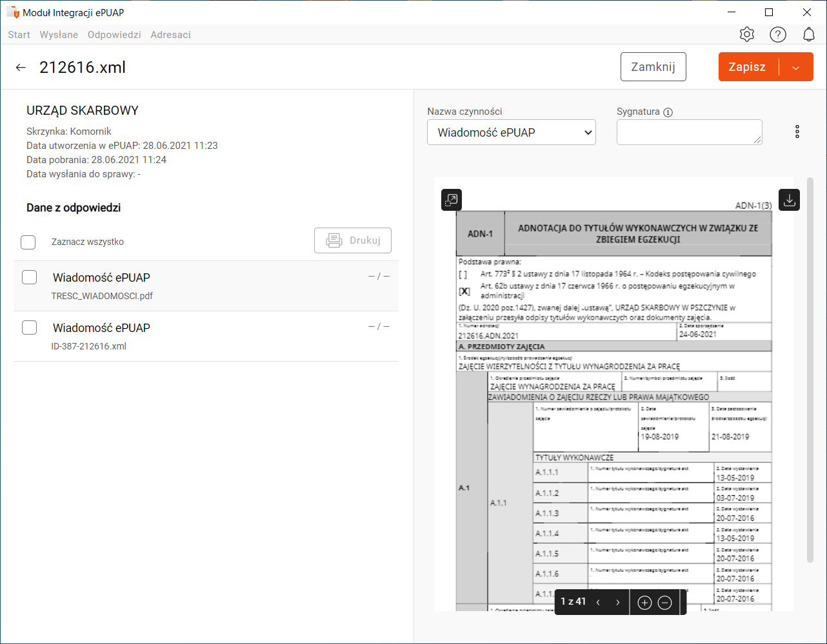The width and height of the screenshot is (827, 644).
Task: Switch to the Wysłane tab
Action: click(x=59, y=35)
